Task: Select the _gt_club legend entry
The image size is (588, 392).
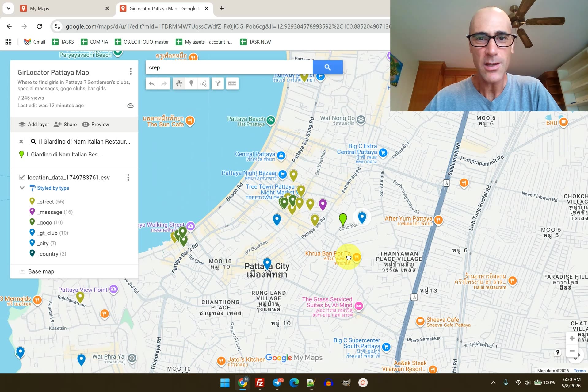Action: coord(48,233)
